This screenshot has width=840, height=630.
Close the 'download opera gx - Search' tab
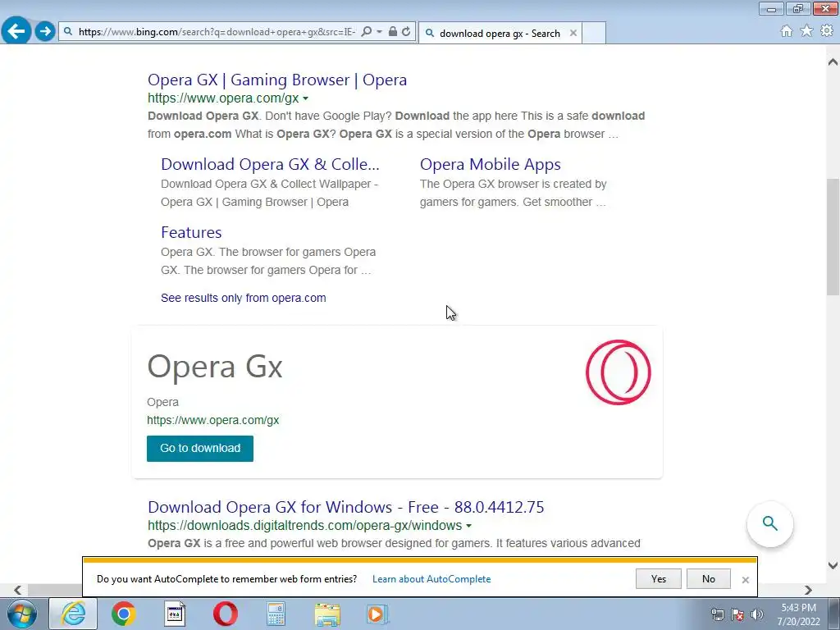point(573,33)
